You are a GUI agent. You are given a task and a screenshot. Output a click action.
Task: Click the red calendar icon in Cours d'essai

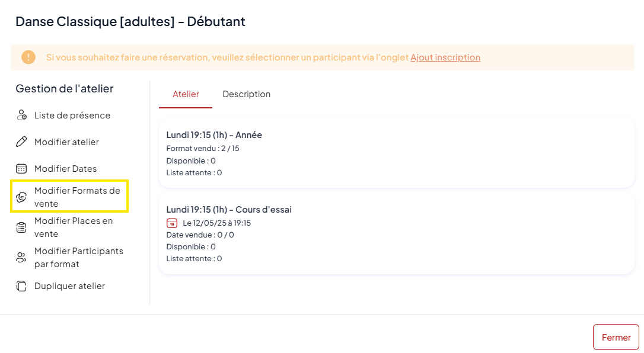(172, 223)
